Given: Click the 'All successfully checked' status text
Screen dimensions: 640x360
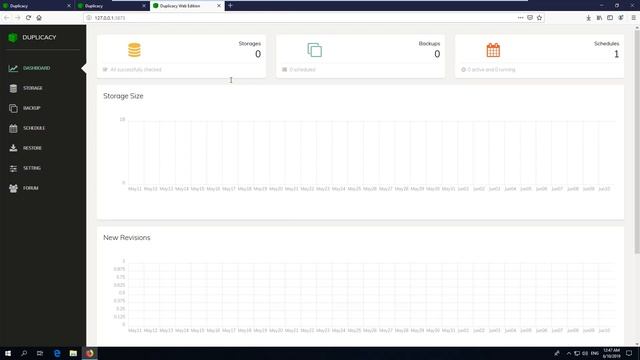Looking at the screenshot, I should coord(136,70).
